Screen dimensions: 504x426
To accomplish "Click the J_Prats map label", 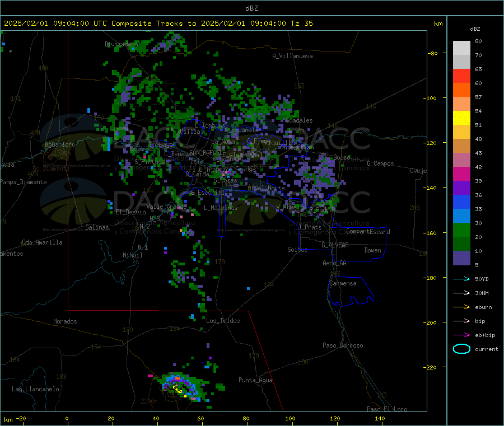I will [310, 227].
